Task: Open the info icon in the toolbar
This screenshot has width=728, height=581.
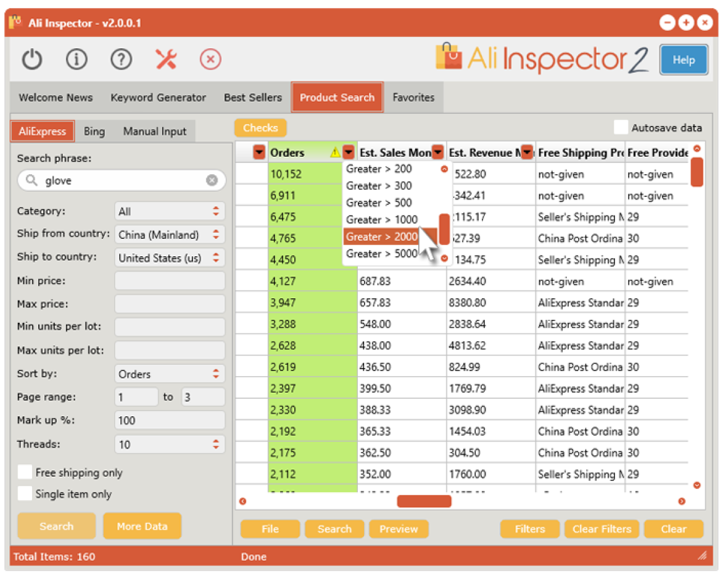Action: pos(77,59)
